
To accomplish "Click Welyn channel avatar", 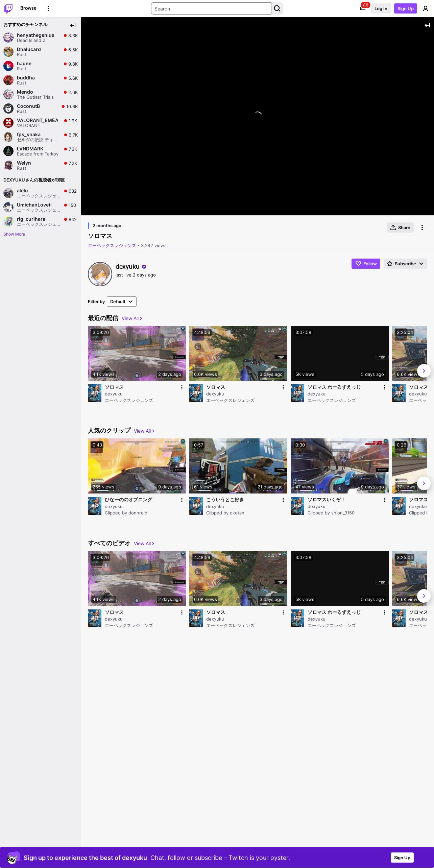I will click(x=8, y=165).
